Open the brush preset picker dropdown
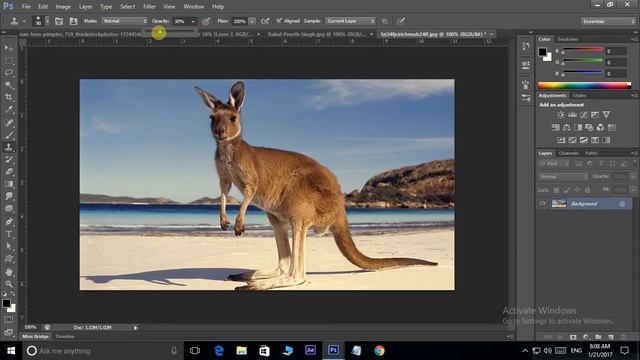Image resolution: width=640 pixels, height=360 pixels. [x=47, y=21]
